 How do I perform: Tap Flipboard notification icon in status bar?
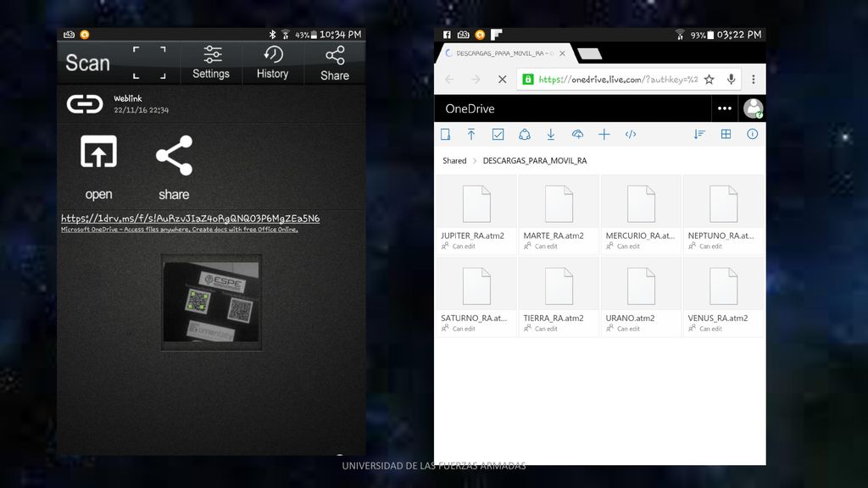tap(497, 34)
